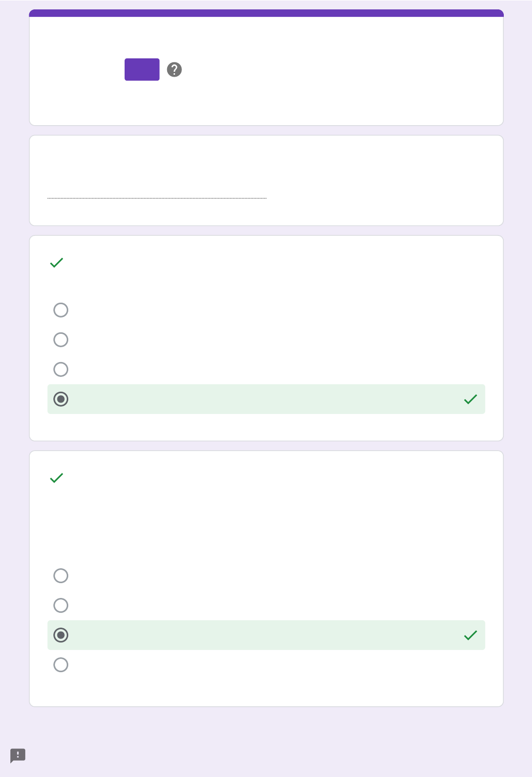This screenshot has width=532, height=777.
Task: Click the purple button beside the help icon
Action: pos(142,69)
